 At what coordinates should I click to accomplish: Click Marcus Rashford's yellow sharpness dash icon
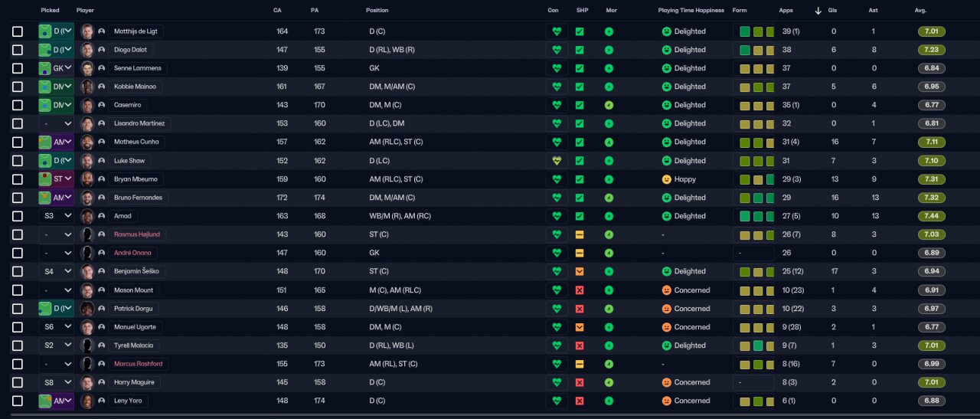(x=580, y=364)
